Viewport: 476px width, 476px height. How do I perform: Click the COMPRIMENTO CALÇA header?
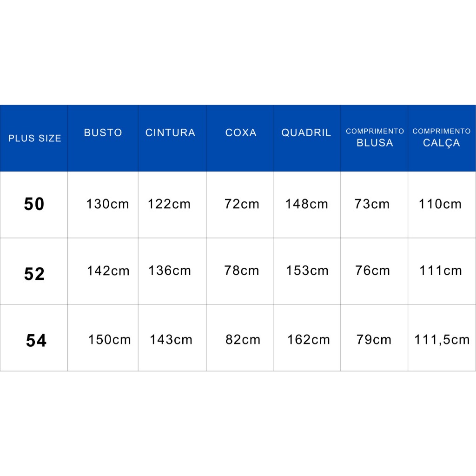(x=441, y=138)
